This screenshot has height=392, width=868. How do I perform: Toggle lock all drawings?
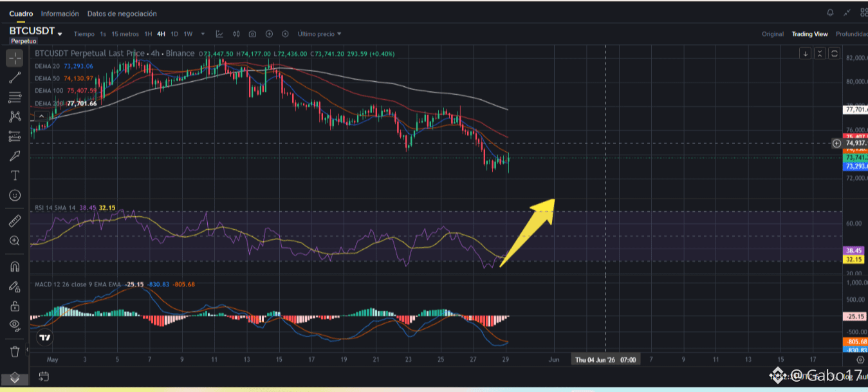click(15, 306)
